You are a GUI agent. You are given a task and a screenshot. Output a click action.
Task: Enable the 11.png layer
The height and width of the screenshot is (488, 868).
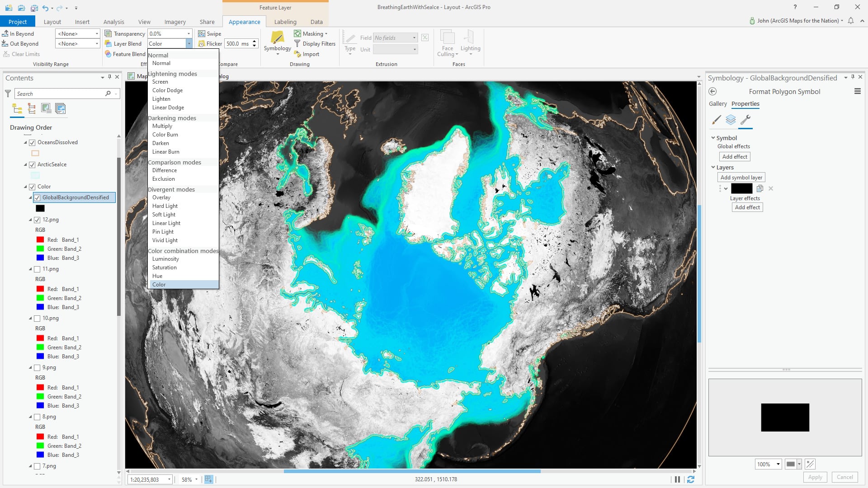[37, 269]
